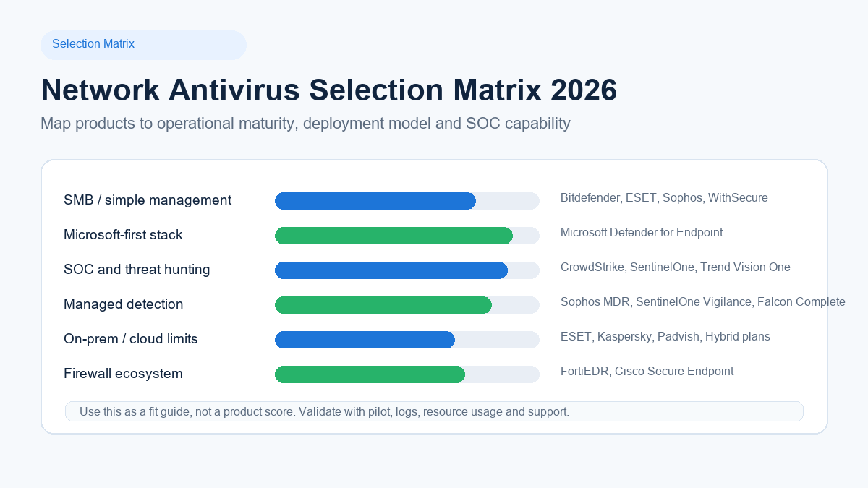
Task: Click the fit guide footnote box
Action: click(x=434, y=411)
